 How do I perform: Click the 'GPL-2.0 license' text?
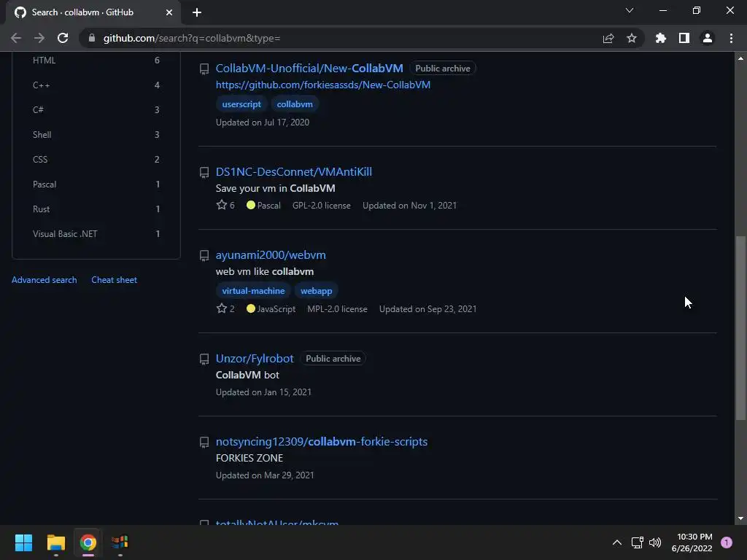tap(322, 205)
